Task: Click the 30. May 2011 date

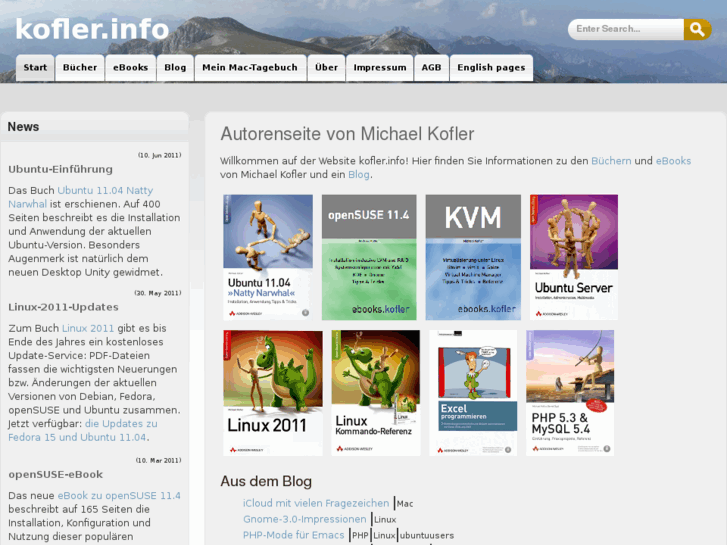Action: 158,293
